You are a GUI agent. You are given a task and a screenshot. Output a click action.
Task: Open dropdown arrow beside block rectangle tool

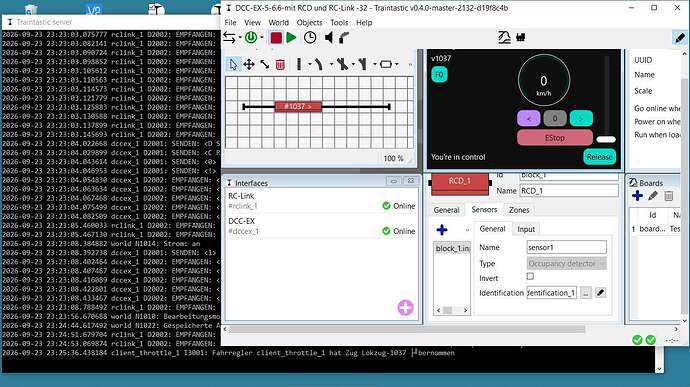(396, 65)
